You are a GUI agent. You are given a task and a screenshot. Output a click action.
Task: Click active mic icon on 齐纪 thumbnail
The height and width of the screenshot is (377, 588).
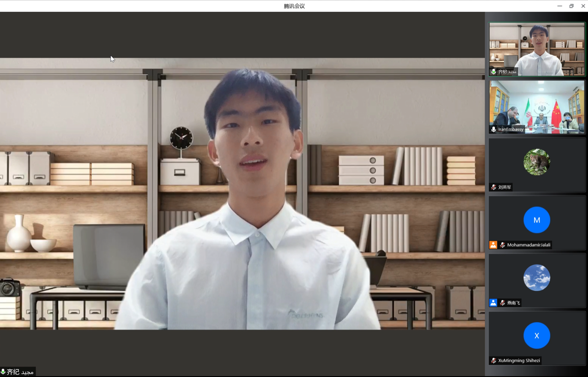[494, 71]
